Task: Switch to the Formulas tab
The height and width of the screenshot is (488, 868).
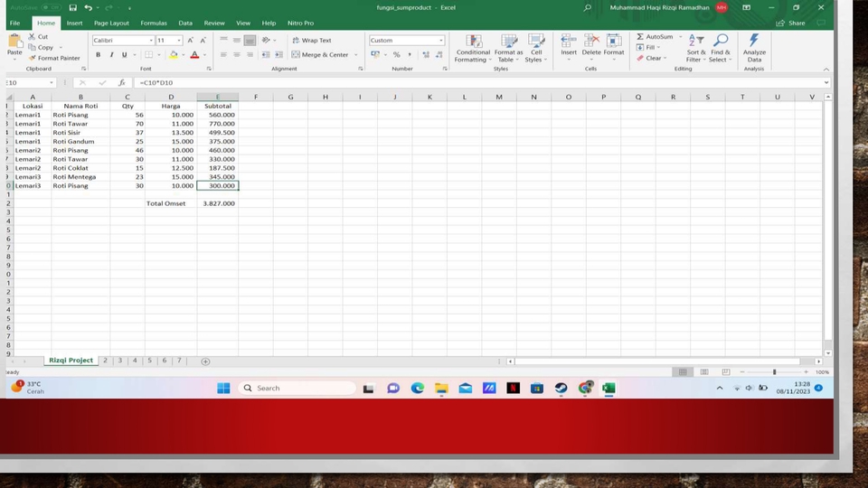Action: (154, 23)
